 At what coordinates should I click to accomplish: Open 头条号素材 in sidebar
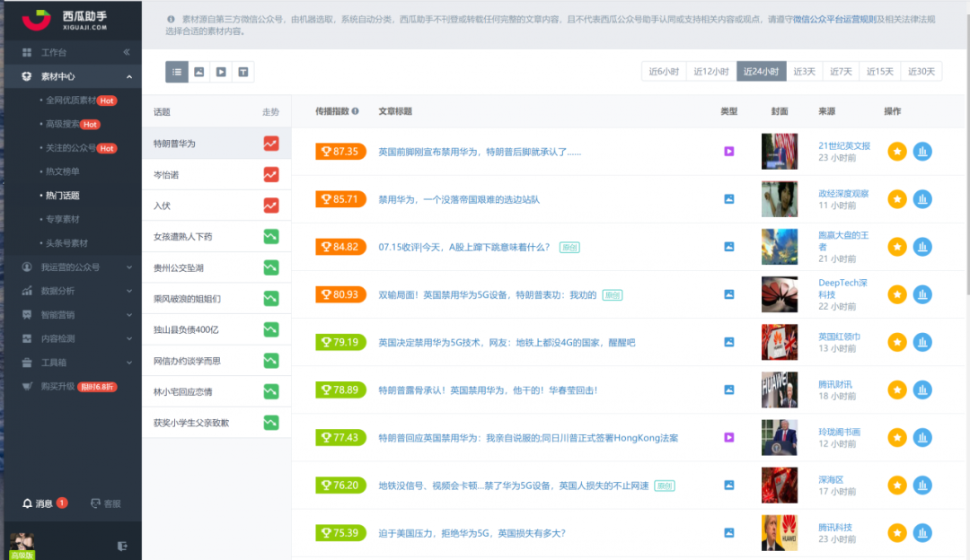(x=66, y=243)
